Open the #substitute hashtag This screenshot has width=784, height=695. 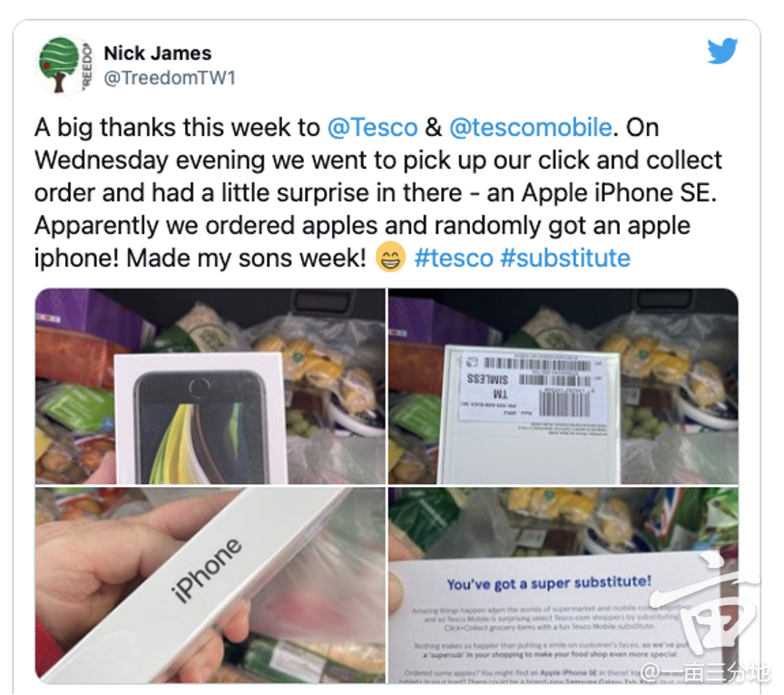[x=565, y=258]
